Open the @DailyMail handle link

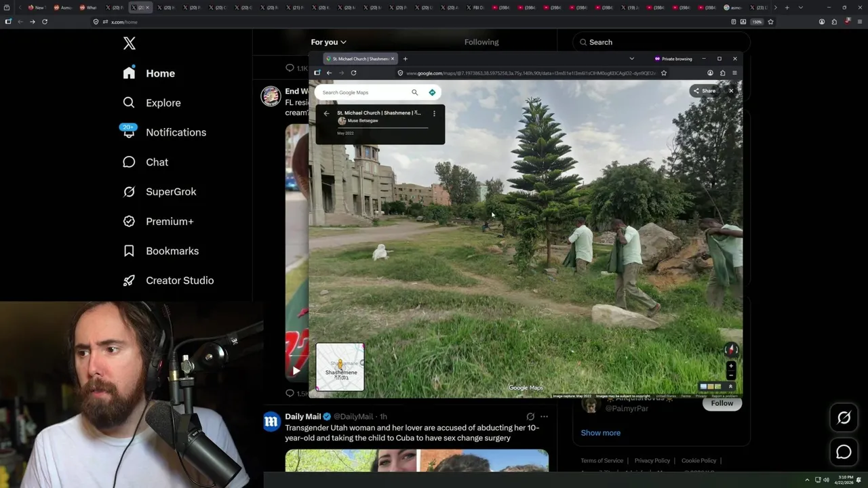353,417
